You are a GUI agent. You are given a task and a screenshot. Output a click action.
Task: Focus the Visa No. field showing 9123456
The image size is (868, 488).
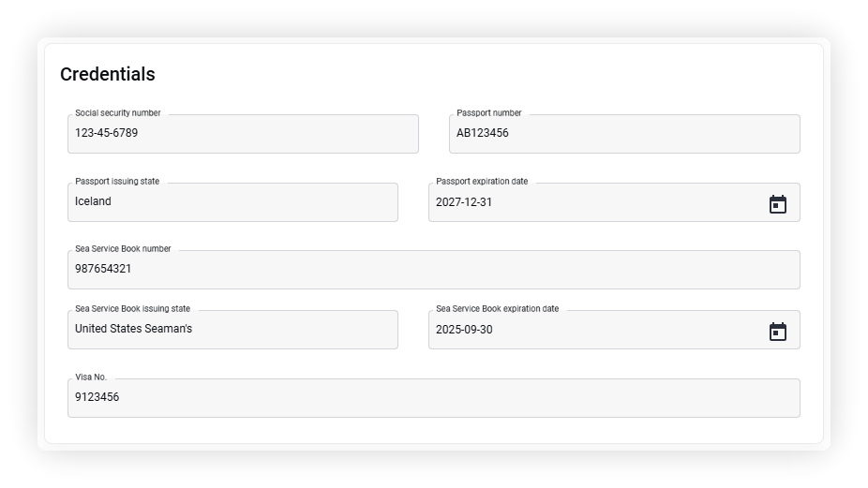click(433, 398)
